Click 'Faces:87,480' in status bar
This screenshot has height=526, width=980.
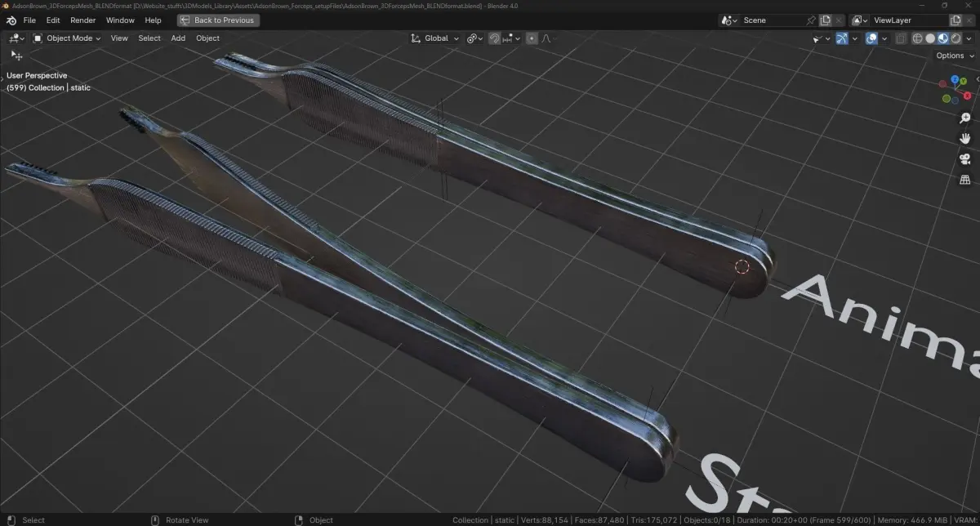pyautogui.click(x=600, y=520)
